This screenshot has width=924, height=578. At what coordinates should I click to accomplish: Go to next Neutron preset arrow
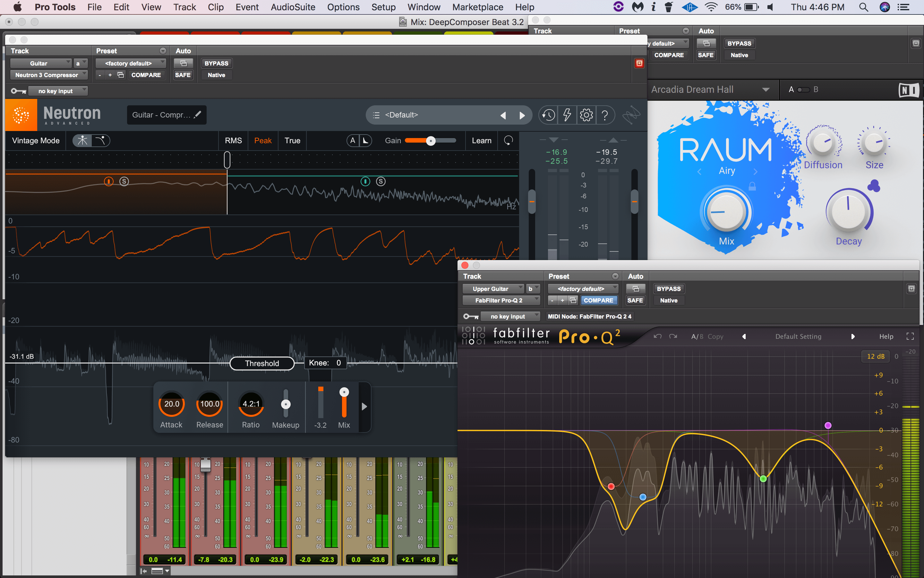[522, 116]
